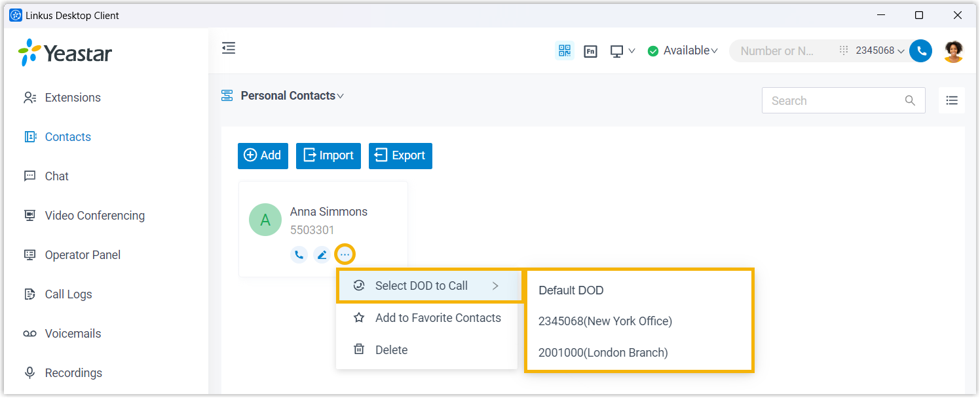Expand the Personal Contacts phonebook dropdown
This screenshot has width=980, height=398.
292,96
